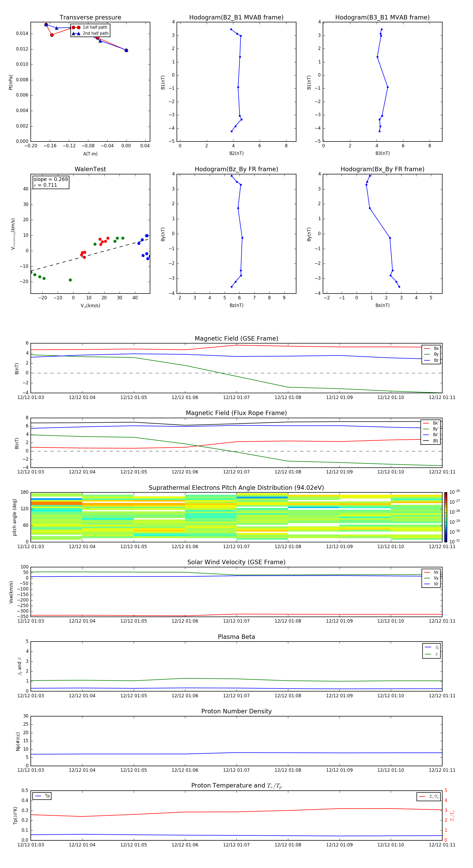Click 'Suprathermal Electrons Pitch Angle Distribution' title
Image resolution: width=473 pixels, height=868 pixels.
[x=236, y=488]
